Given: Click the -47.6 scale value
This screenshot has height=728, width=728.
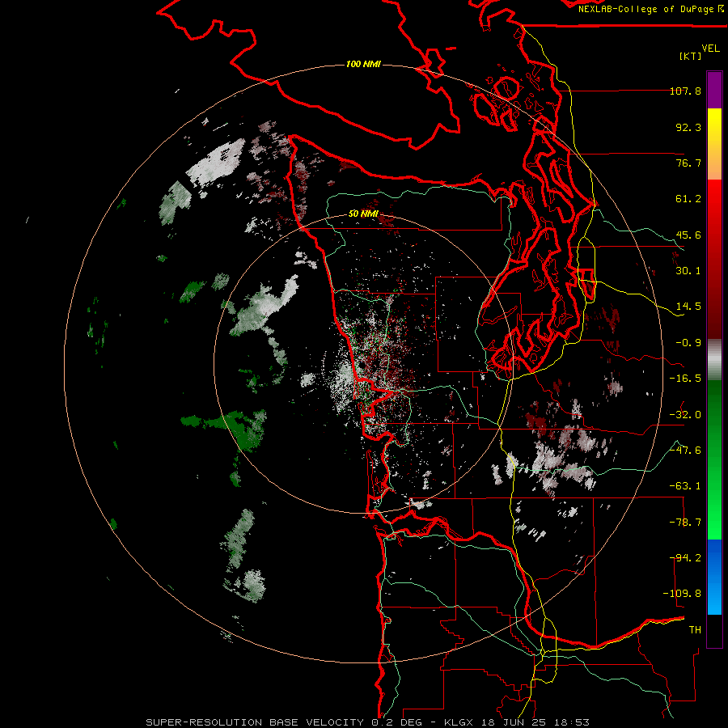Looking at the screenshot, I should point(685,451).
